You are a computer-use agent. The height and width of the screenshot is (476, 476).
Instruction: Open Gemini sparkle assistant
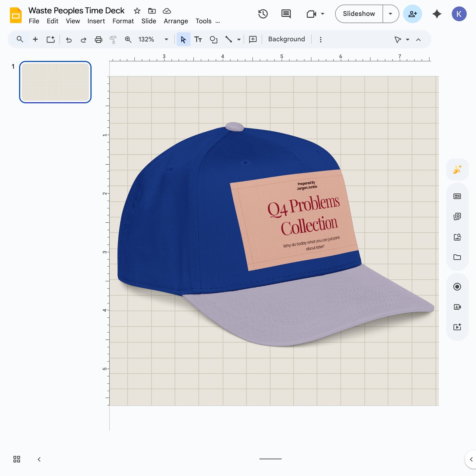(x=437, y=14)
